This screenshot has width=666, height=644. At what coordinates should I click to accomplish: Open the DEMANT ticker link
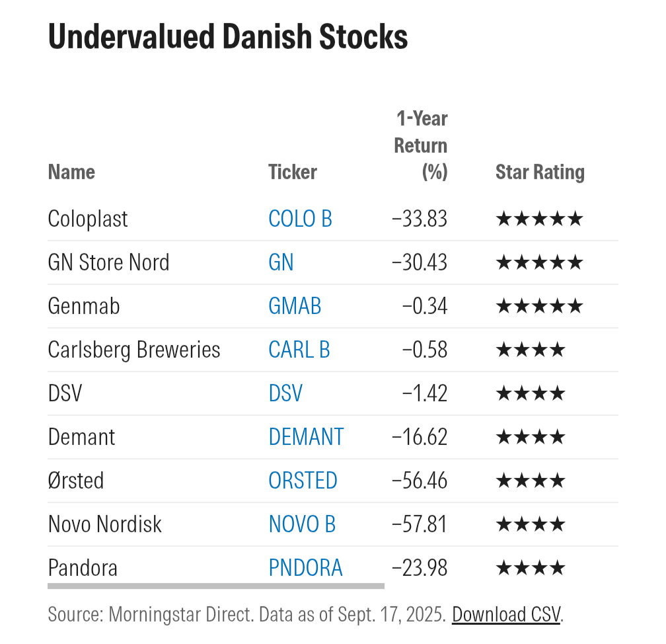click(306, 437)
